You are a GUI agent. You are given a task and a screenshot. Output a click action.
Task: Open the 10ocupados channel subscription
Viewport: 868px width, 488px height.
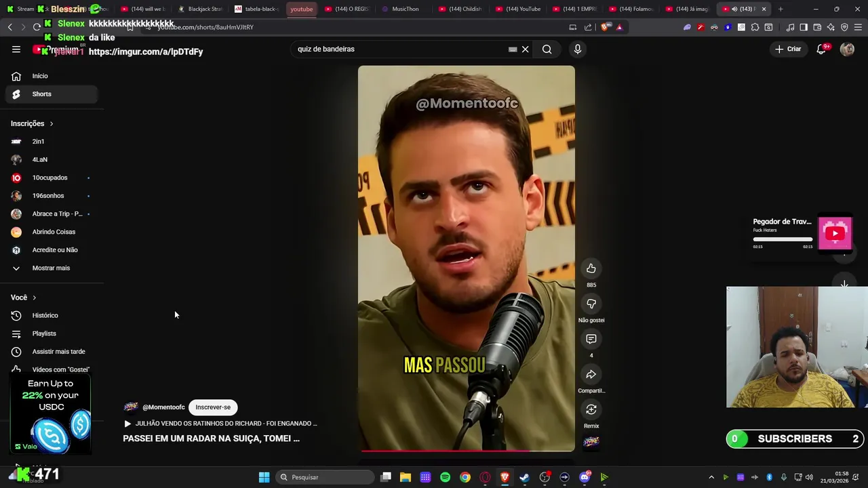tap(52, 178)
